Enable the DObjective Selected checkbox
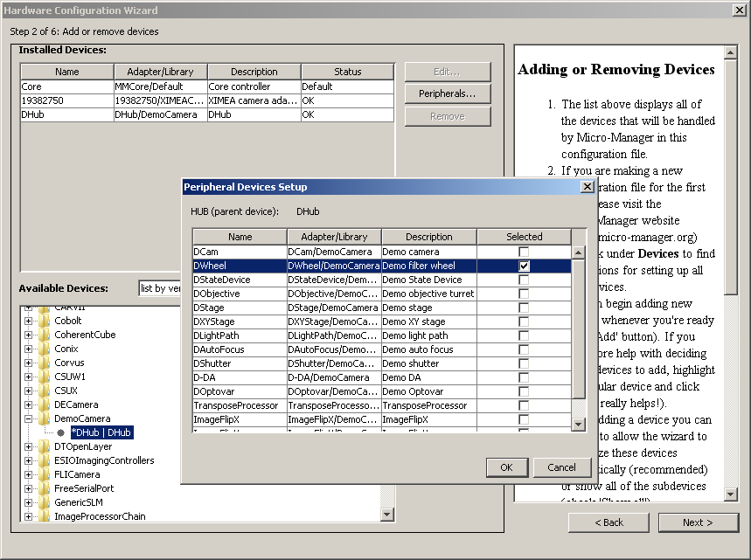 [524, 294]
